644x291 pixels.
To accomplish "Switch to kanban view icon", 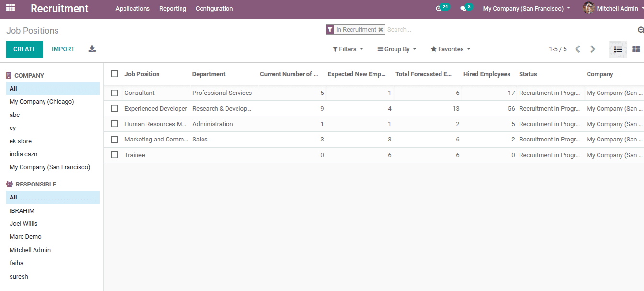I will pos(636,49).
